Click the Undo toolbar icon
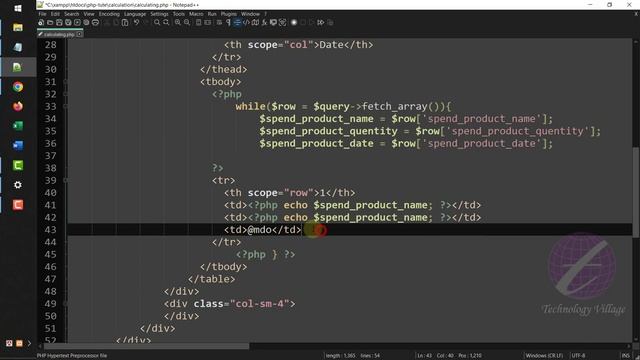The height and width of the screenshot is (360, 640). [x=136, y=22]
